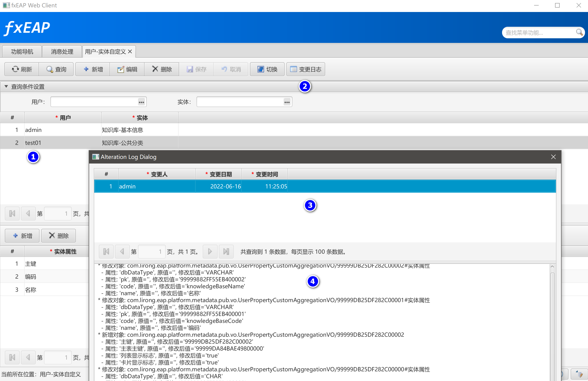The image size is (588, 381).
Task: Click the 实体 column header
Action: (140, 118)
